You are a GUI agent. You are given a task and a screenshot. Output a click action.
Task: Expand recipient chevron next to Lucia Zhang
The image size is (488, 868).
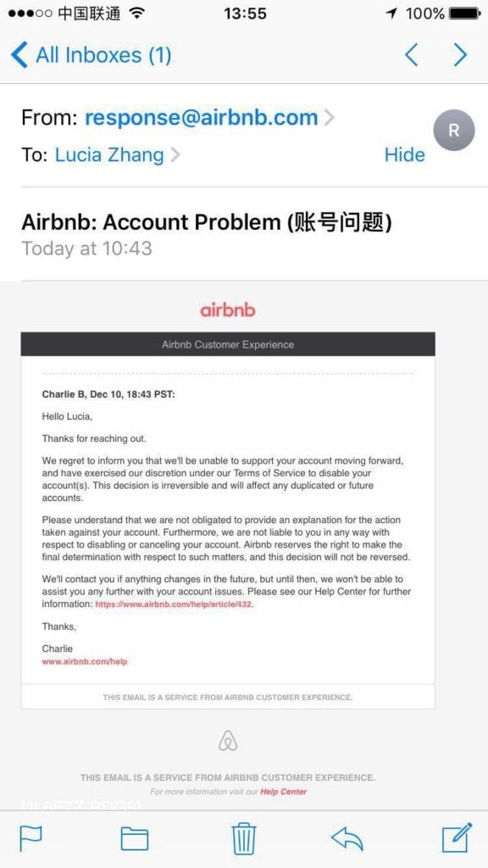[175, 155]
